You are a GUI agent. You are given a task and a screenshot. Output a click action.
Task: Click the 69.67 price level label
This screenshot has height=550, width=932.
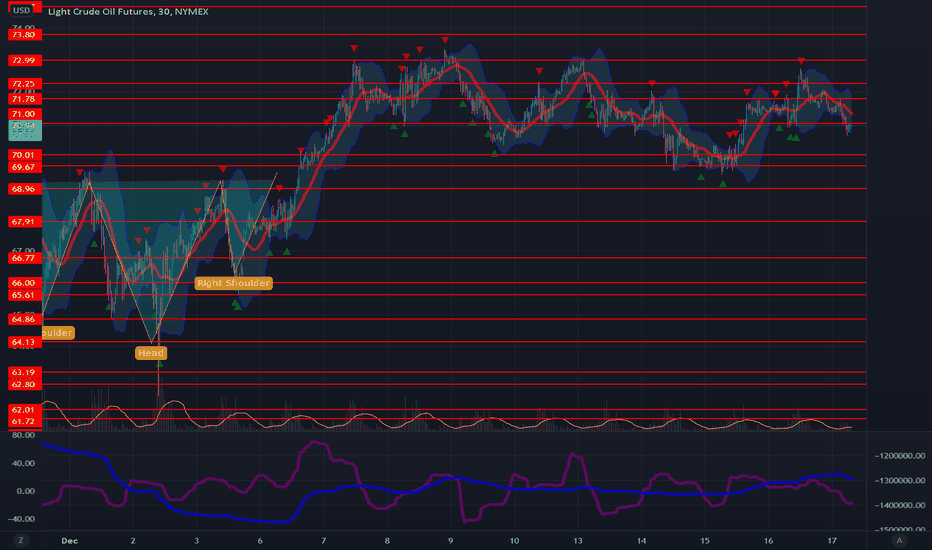24,167
